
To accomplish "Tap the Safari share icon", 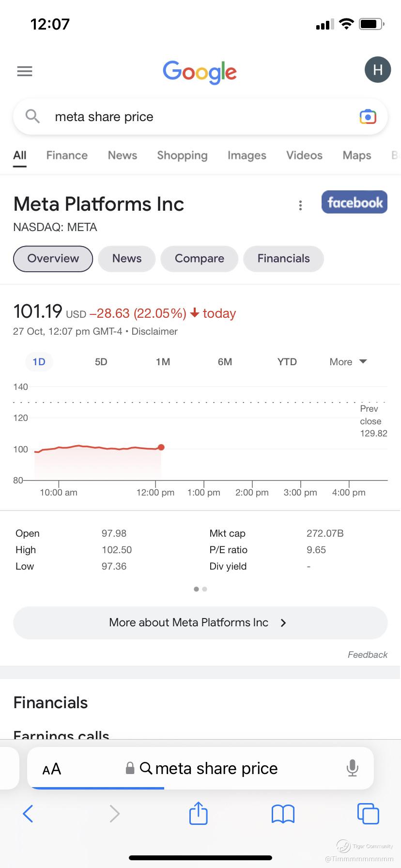I will coord(198,813).
